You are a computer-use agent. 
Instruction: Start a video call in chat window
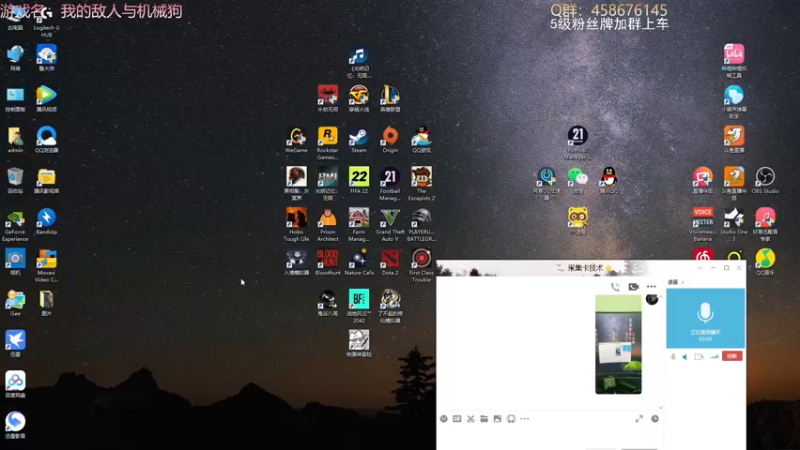(633, 287)
